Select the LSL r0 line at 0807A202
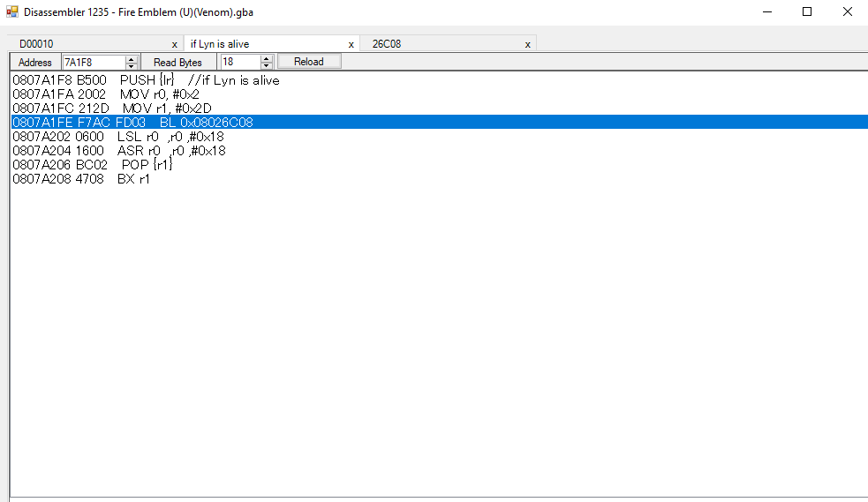The image size is (868, 502). tap(439, 137)
